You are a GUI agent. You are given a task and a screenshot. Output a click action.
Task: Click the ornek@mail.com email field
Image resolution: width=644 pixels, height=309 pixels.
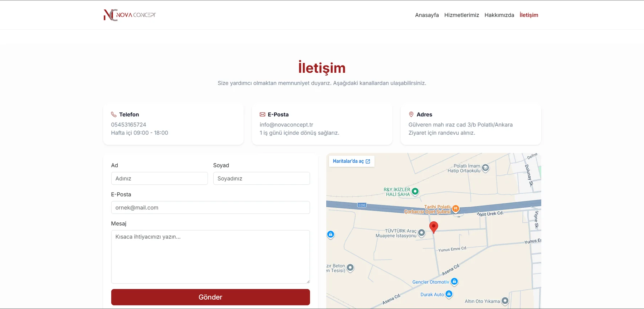(210, 208)
